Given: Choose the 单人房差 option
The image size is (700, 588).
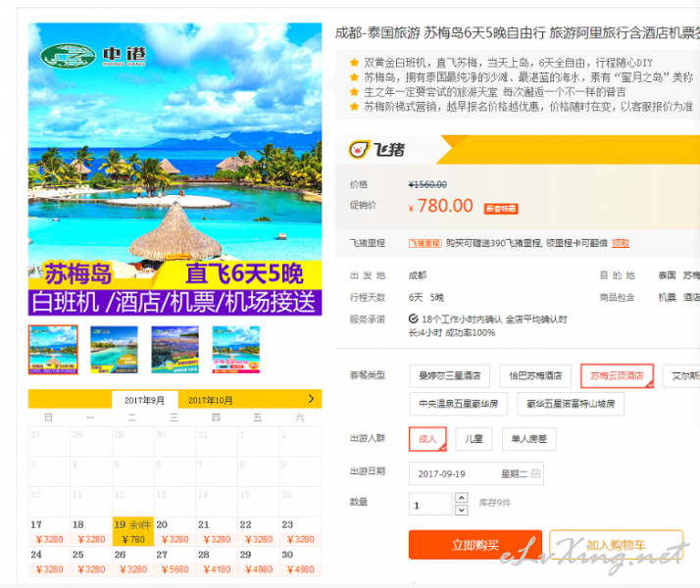Looking at the screenshot, I should (x=529, y=439).
